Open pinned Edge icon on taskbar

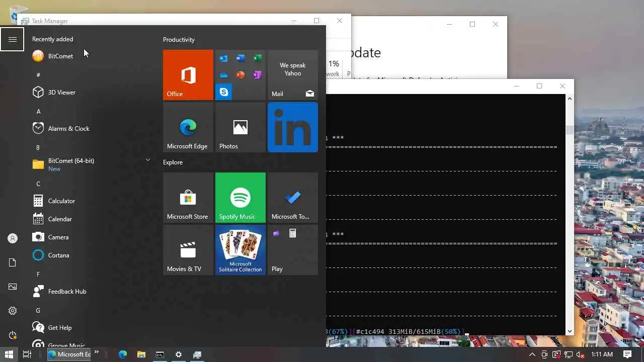pyautogui.click(x=123, y=354)
